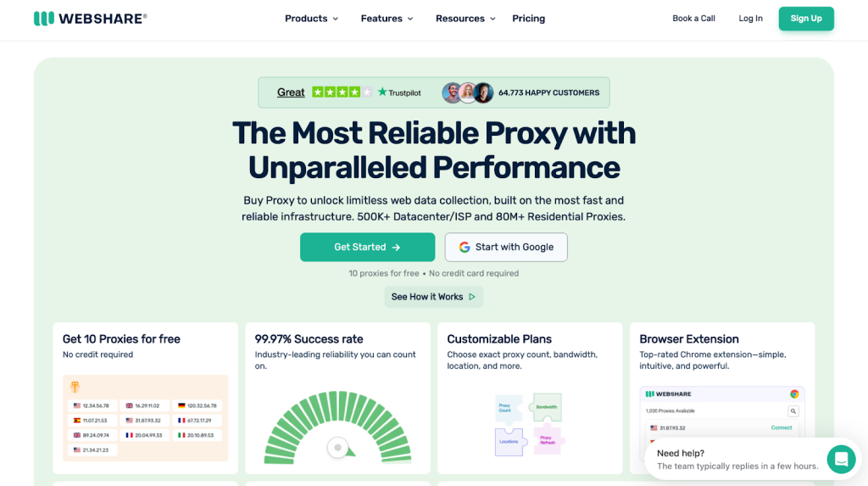The height and width of the screenshot is (486, 868).
Task: Click the Trustpilot green star rating
Action: [x=342, y=92]
